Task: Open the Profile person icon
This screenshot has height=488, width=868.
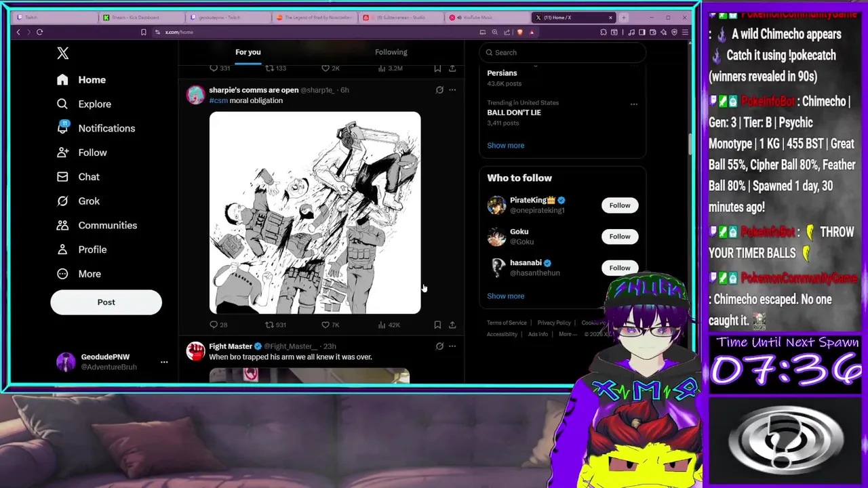Action: (x=62, y=249)
